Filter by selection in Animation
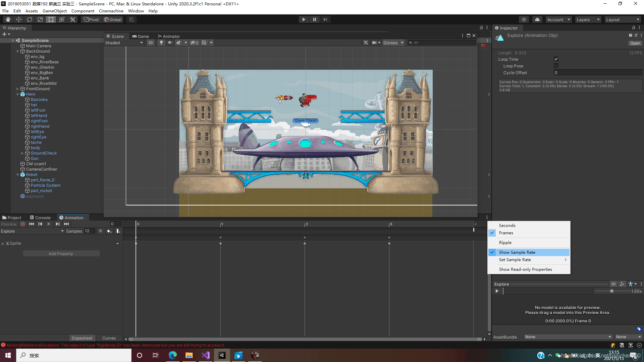The height and width of the screenshot is (362, 644). point(100,231)
